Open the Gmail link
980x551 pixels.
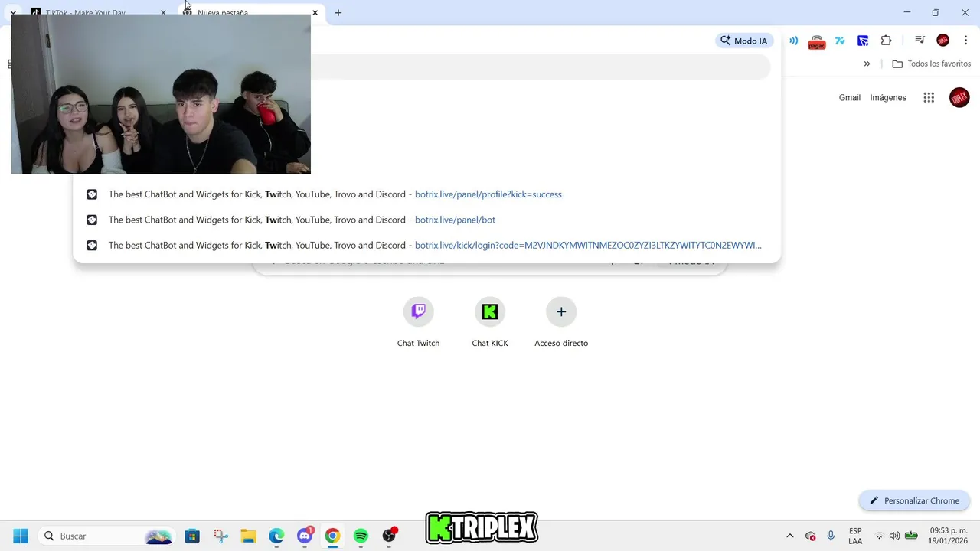coord(850,98)
